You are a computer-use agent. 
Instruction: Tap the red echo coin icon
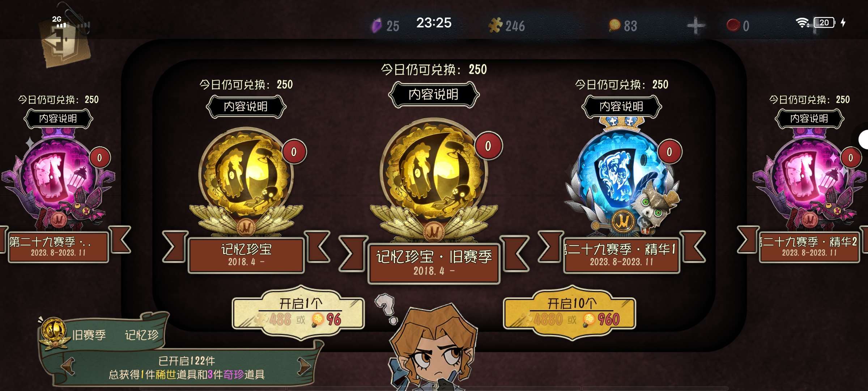pyautogui.click(x=733, y=25)
